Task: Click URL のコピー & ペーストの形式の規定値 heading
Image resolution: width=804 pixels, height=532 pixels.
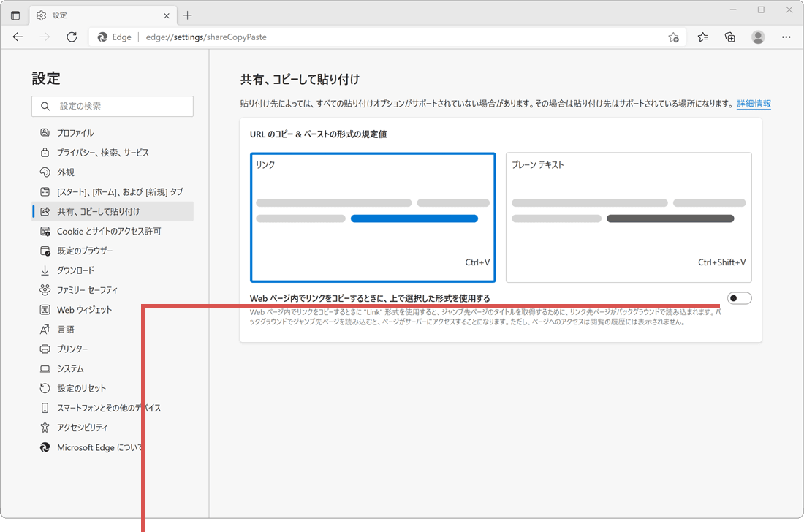Action: tap(319, 134)
